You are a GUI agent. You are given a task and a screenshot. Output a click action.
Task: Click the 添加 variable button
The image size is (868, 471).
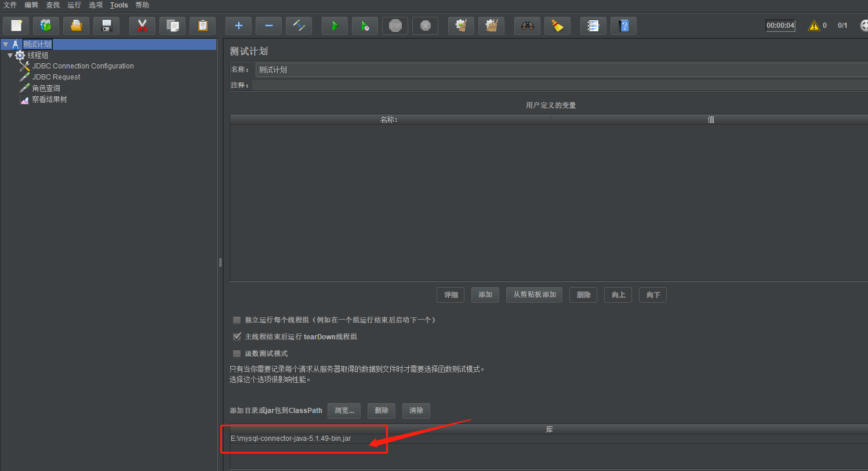click(485, 295)
